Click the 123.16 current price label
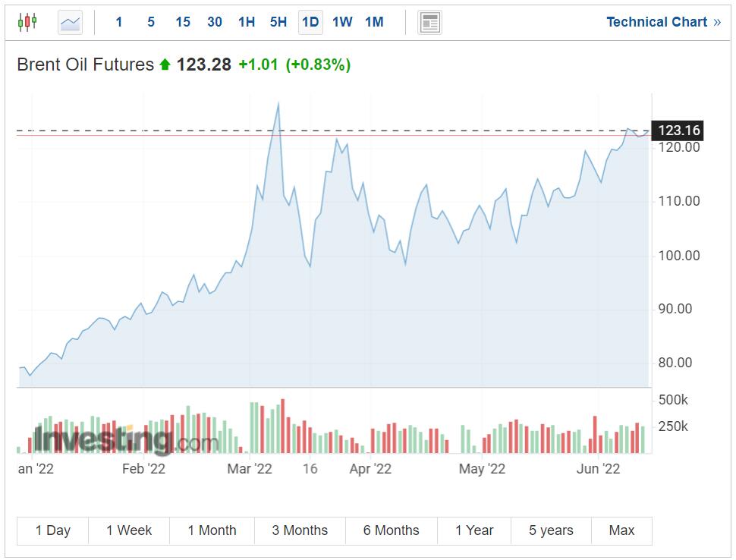This screenshot has height=560, width=736. click(x=678, y=131)
